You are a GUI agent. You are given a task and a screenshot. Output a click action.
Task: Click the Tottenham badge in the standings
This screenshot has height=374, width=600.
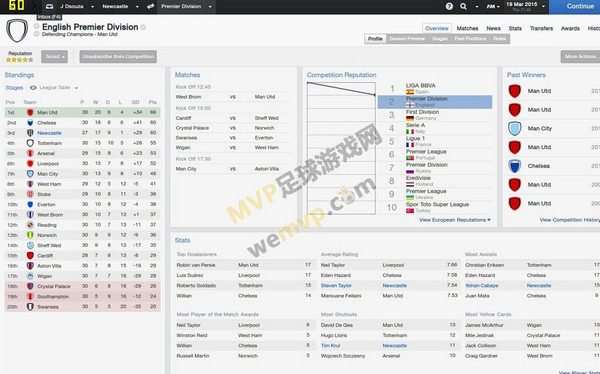tap(30, 143)
